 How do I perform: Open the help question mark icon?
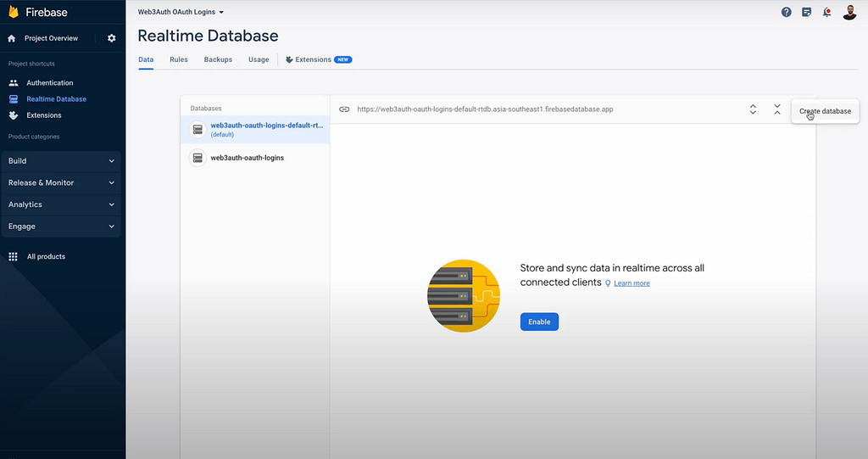coord(786,12)
